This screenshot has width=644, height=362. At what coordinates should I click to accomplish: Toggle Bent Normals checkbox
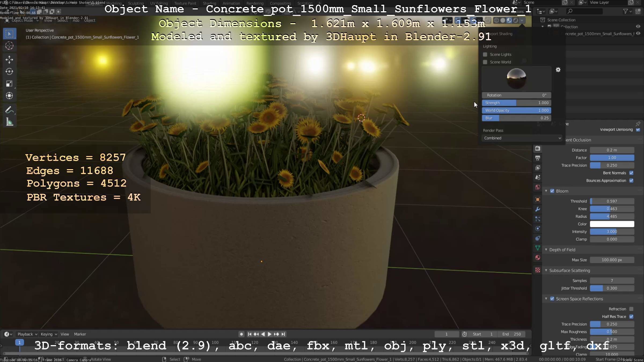pyautogui.click(x=631, y=173)
